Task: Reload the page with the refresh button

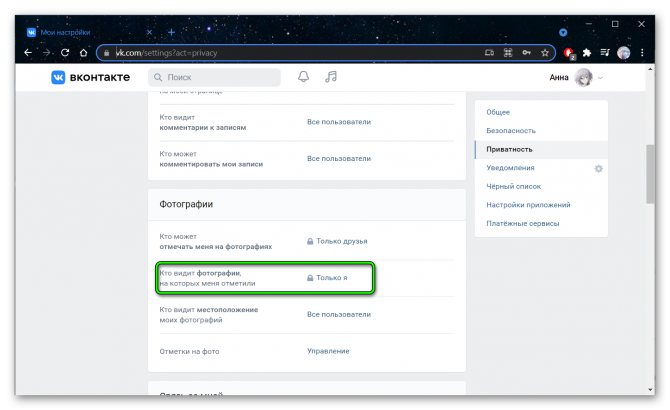Action: [x=65, y=52]
